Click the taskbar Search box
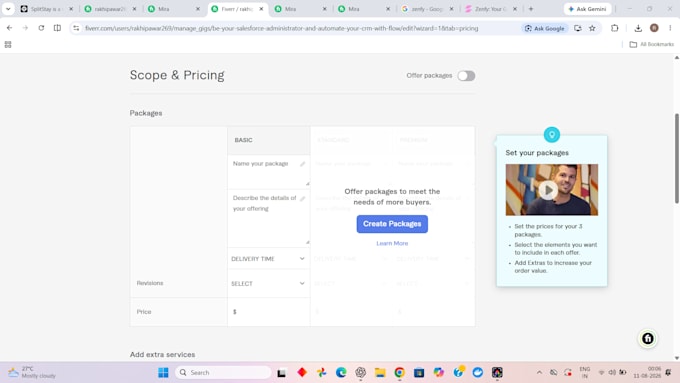 pos(223,372)
